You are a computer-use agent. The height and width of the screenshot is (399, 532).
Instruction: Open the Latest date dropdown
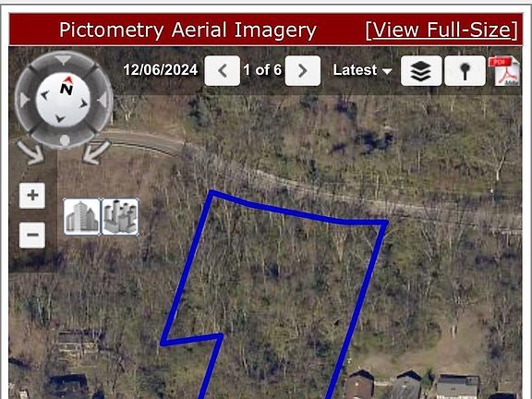(x=362, y=70)
